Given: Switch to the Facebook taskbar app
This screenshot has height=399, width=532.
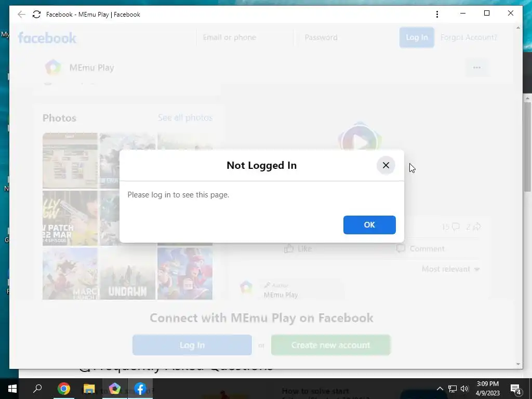Looking at the screenshot, I should (x=140, y=389).
